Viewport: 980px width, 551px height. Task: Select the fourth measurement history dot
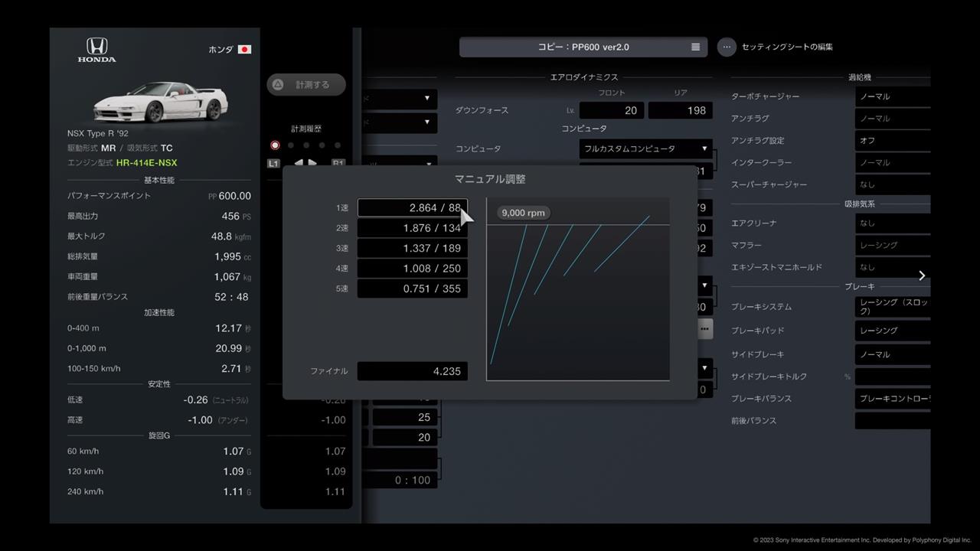(x=322, y=145)
